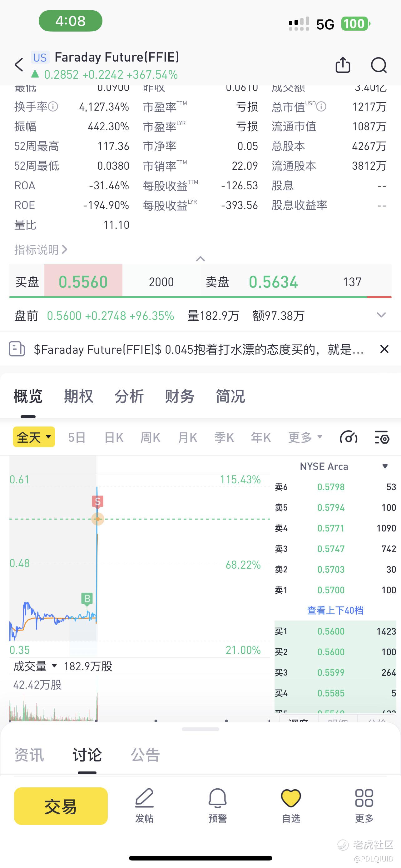Viewport: 401px width, 868px height.
Task: Open the 公告 tab
Action: 145,755
